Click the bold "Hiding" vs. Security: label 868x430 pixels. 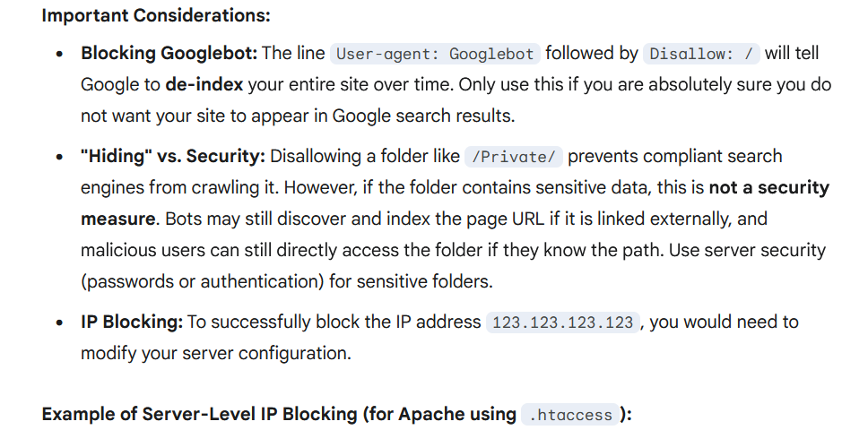172,156
